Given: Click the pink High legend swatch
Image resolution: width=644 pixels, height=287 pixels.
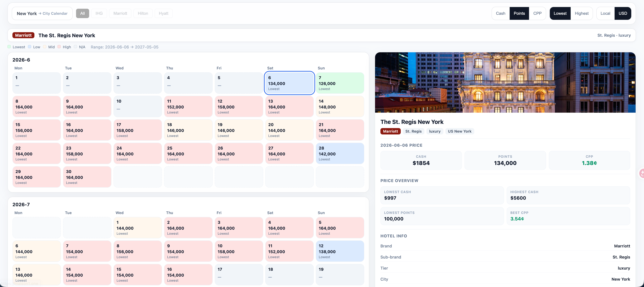Looking at the screenshot, I should pyautogui.click(x=59, y=47).
